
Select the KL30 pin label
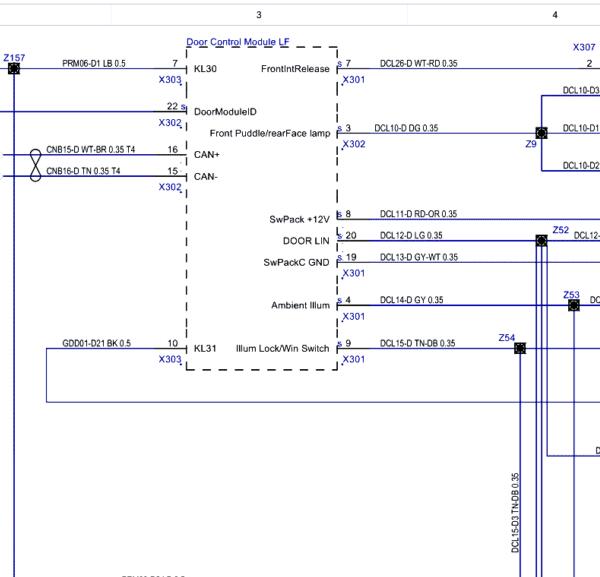(x=205, y=69)
